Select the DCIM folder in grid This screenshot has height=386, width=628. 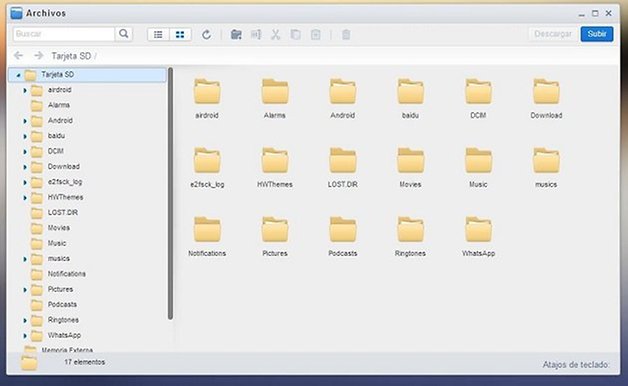478,99
